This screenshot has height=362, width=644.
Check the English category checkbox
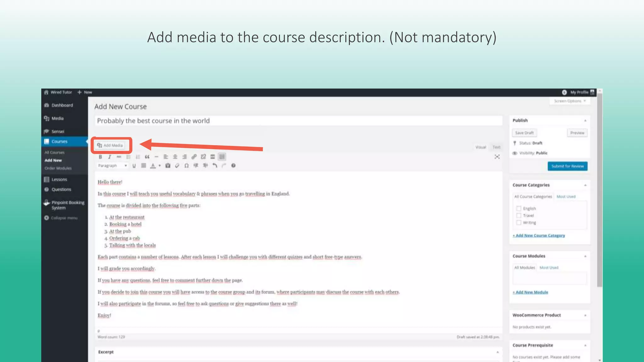click(x=519, y=208)
